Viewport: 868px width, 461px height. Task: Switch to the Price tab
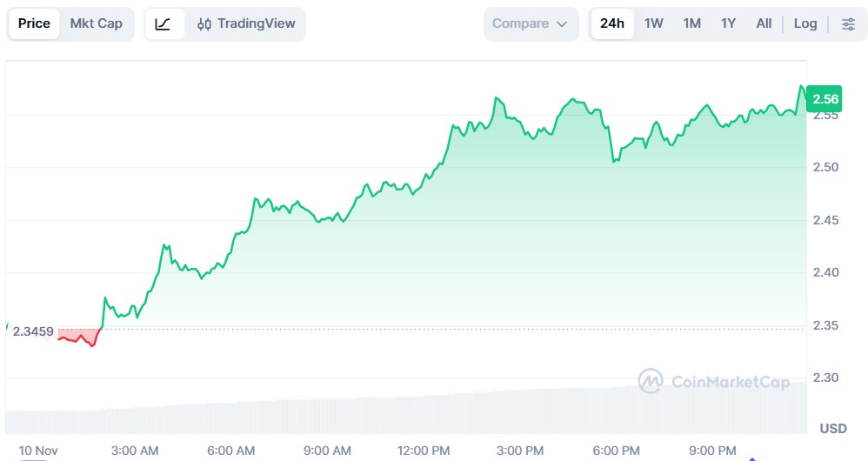(34, 23)
